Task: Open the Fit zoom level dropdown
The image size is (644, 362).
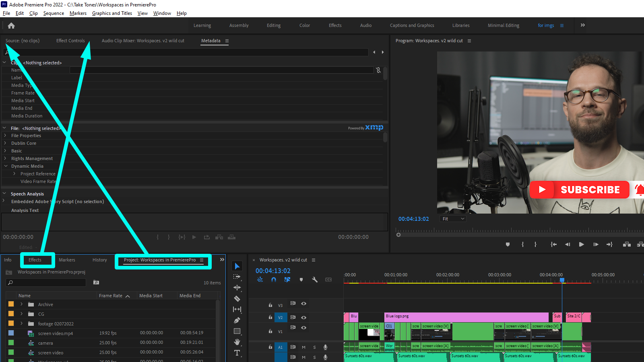Action: pyautogui.click(x=453, y=219)
